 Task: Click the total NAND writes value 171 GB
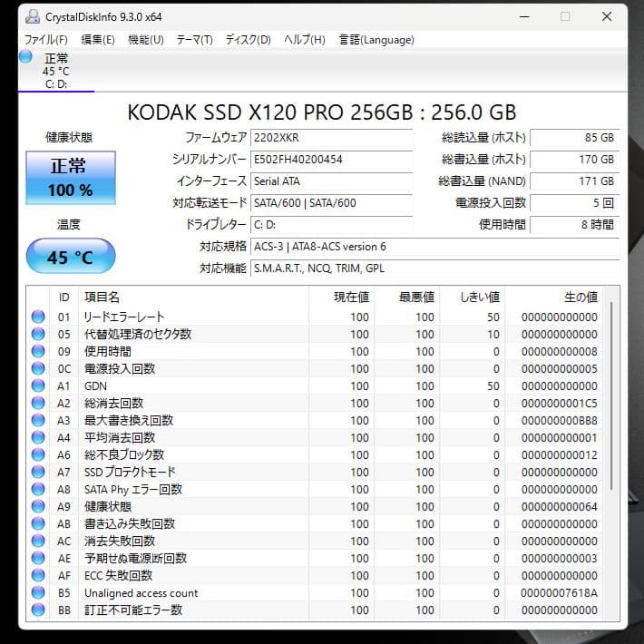pos(574,181)
